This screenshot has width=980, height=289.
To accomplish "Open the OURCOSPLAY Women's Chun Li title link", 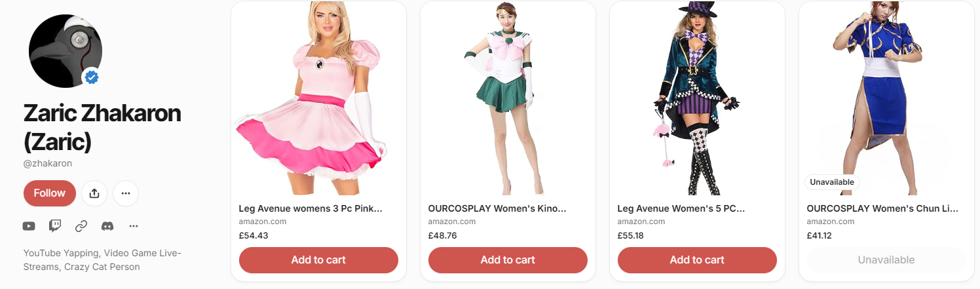I will [x=882, y=209].
